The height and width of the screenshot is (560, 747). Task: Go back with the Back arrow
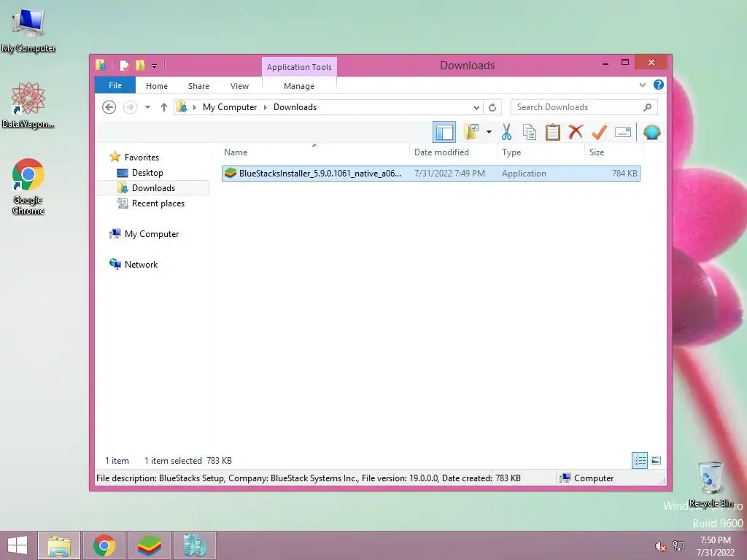click(x=109, y=107)
